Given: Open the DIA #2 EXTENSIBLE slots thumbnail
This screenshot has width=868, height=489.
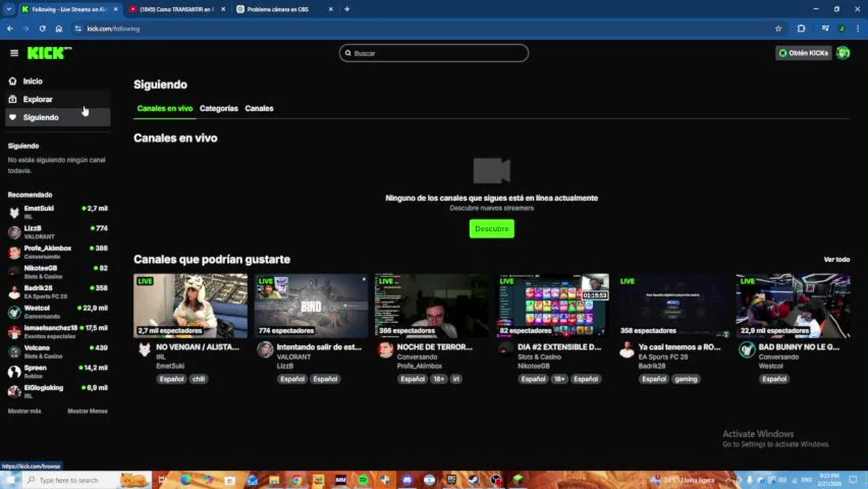Looking at the screenshot, I should pos(552,306).
